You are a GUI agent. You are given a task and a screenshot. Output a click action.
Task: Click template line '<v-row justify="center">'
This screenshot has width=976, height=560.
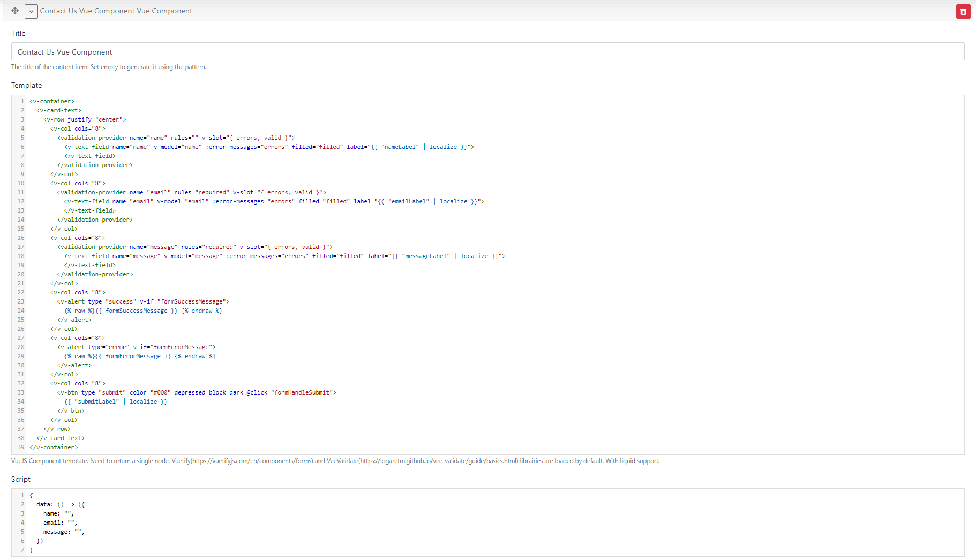(85, 119)
